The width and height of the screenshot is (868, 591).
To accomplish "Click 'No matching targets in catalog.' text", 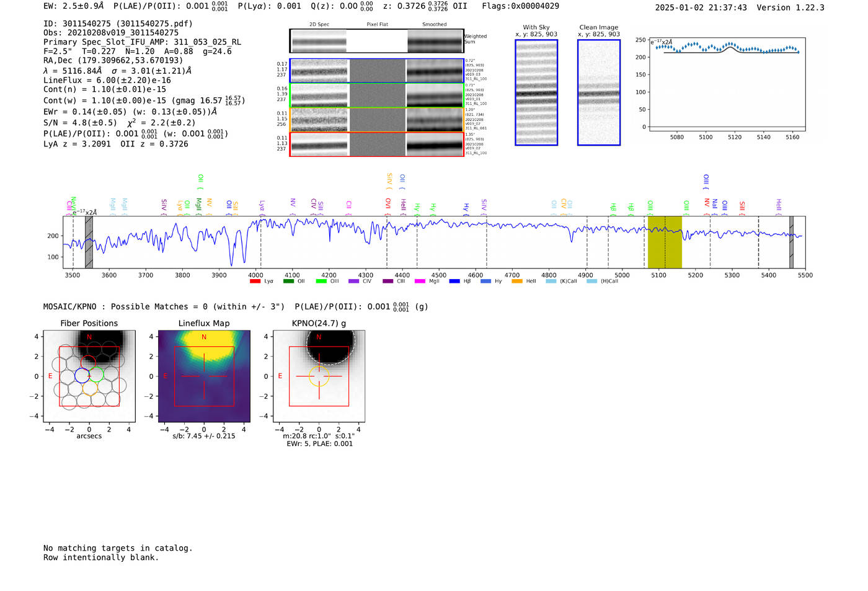I will [118, 548].
